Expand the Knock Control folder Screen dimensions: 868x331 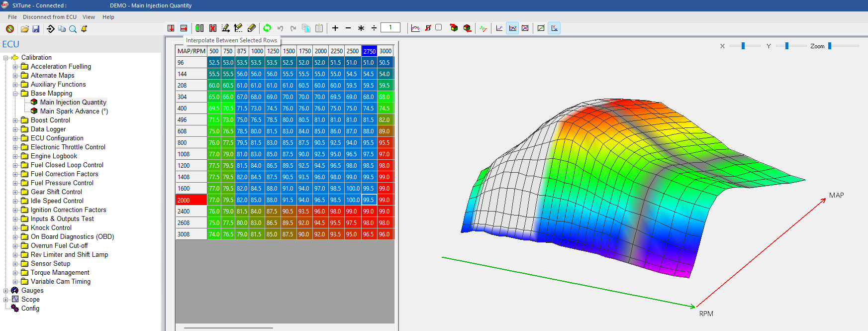(15, 228)
